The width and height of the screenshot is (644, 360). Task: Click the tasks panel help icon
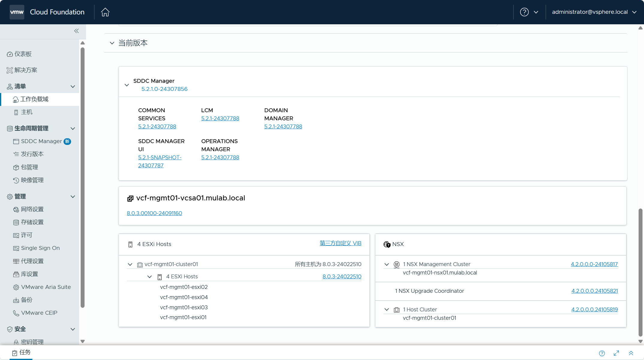click(602, 353)
